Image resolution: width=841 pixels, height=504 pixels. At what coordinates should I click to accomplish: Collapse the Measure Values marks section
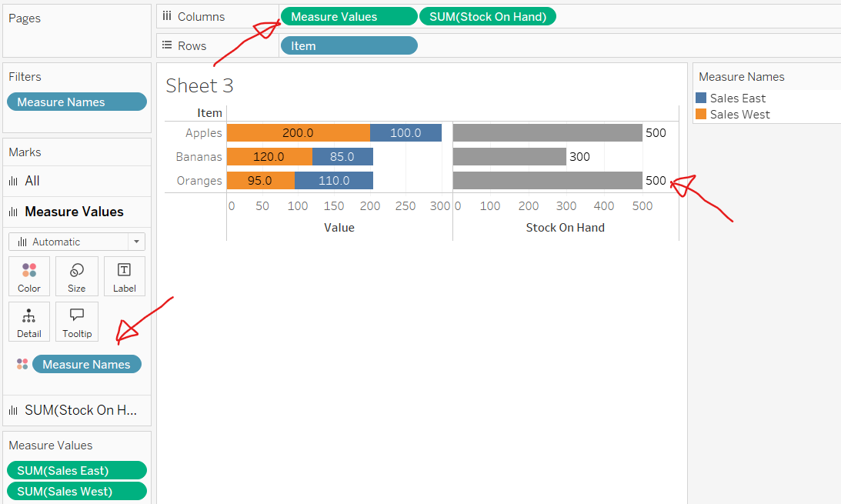pyautogui.click(x=74, y=212)
